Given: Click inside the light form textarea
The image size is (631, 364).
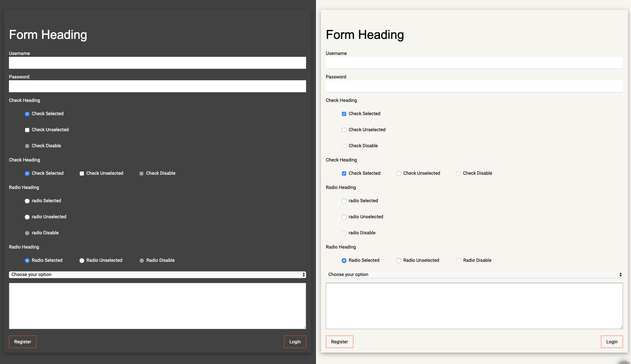Looking at the screenshot, I should click(474, 306).
